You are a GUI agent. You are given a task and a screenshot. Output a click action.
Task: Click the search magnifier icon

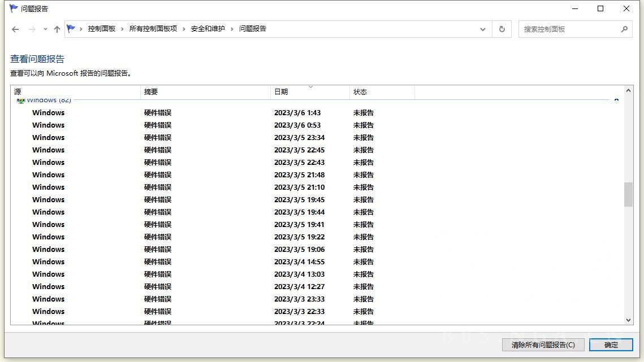click(x=624, y=29)
